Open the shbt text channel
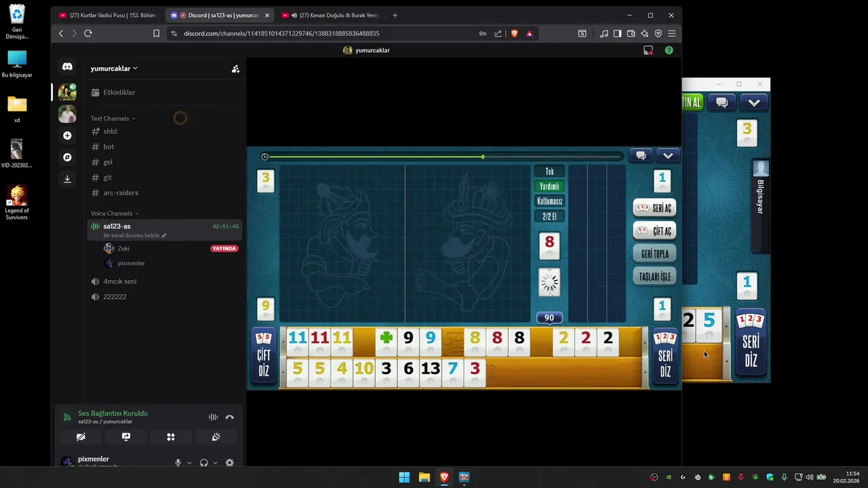 (x=163, y=131)
